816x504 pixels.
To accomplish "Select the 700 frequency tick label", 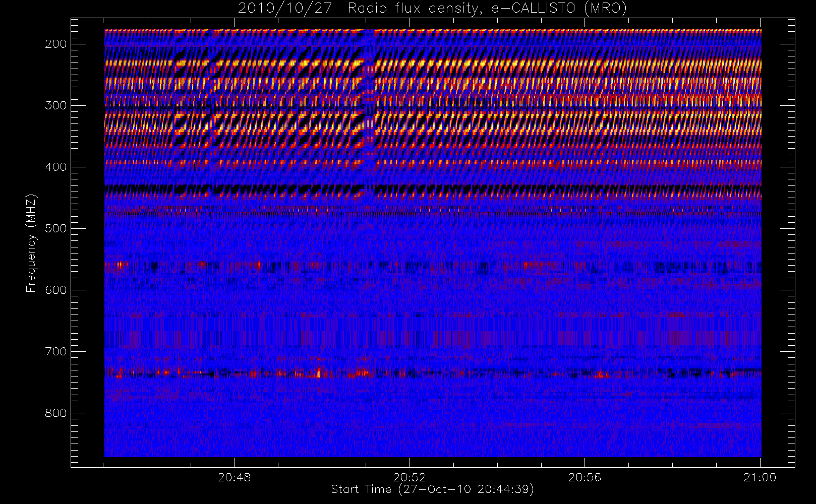I will (56, 351).
